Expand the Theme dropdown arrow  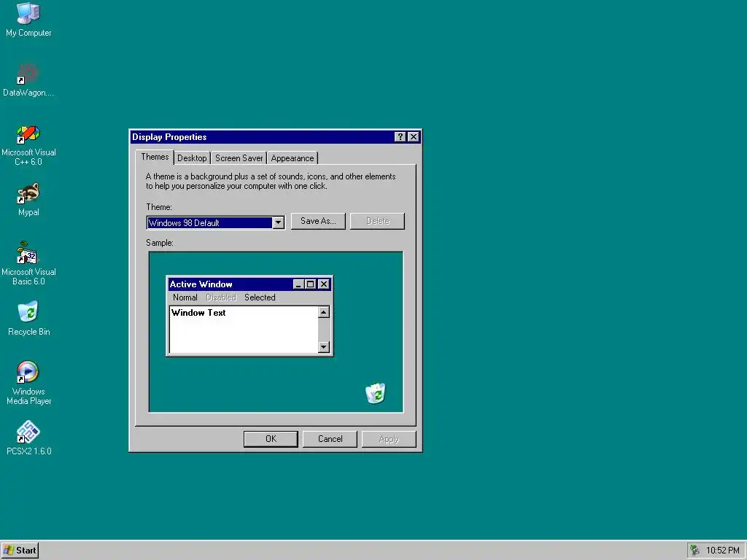click(x=278, y=223)
